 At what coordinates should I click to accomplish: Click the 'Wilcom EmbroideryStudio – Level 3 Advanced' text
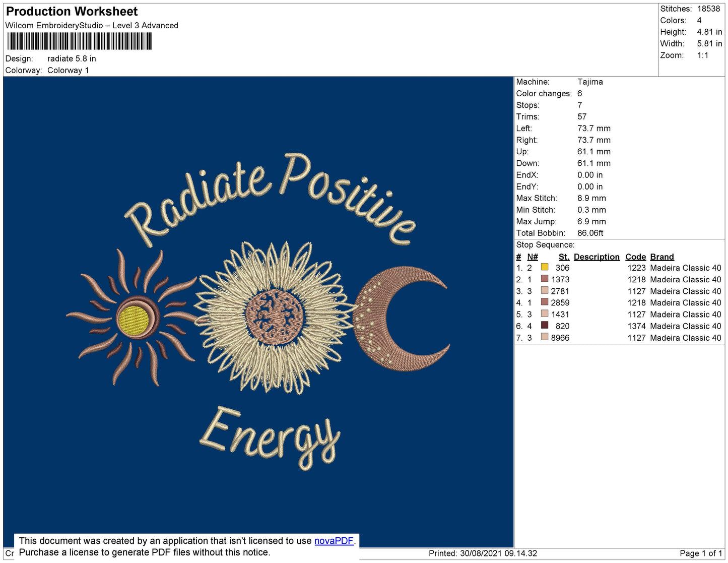(x=92, y=25)
